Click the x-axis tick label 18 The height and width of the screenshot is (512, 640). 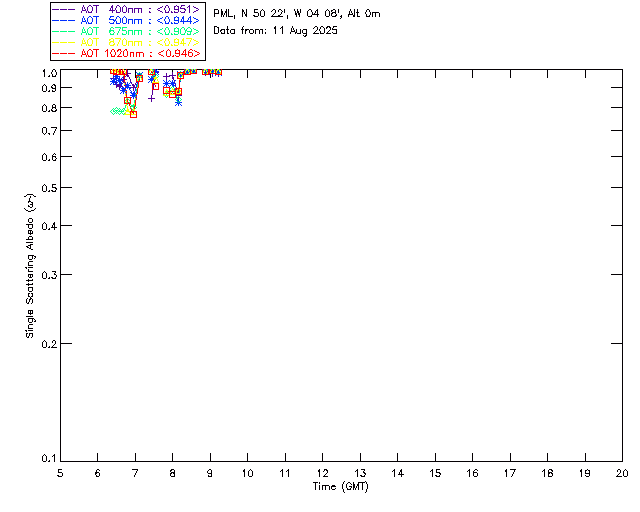[547, 473]
